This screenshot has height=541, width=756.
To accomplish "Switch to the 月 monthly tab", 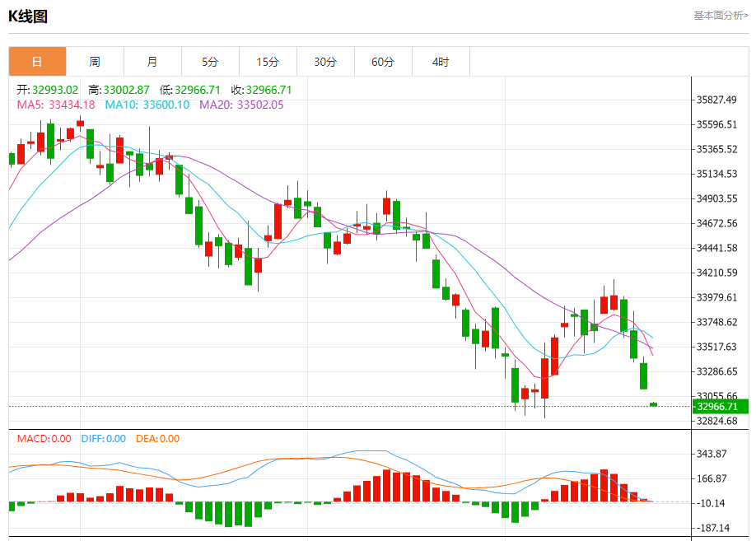I will point(152,62).
